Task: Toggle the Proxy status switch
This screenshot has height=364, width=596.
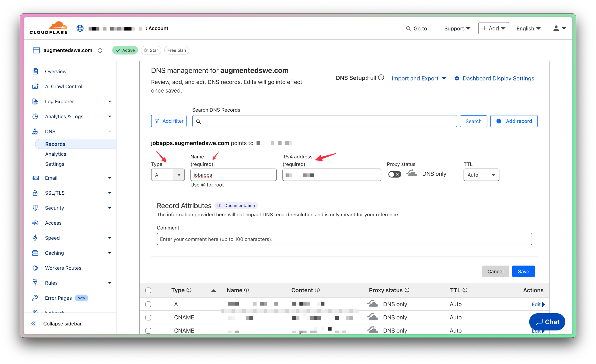Action: [395, 174]
